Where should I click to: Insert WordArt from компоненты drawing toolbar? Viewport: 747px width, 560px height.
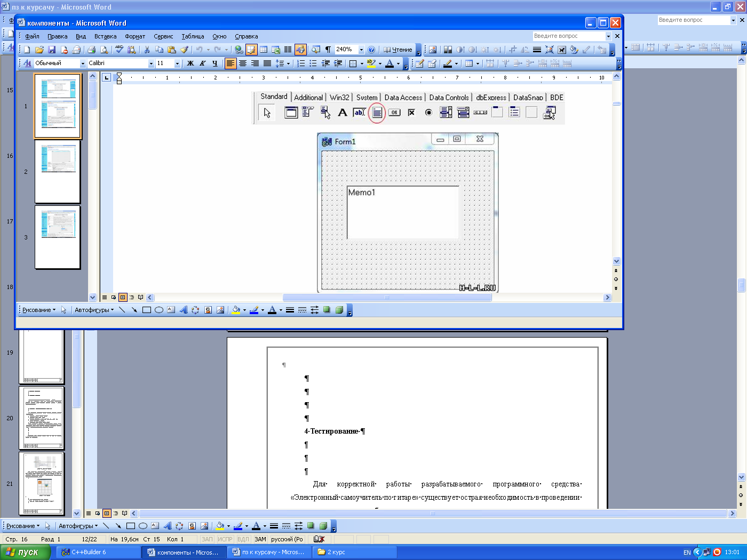(184, 310)
